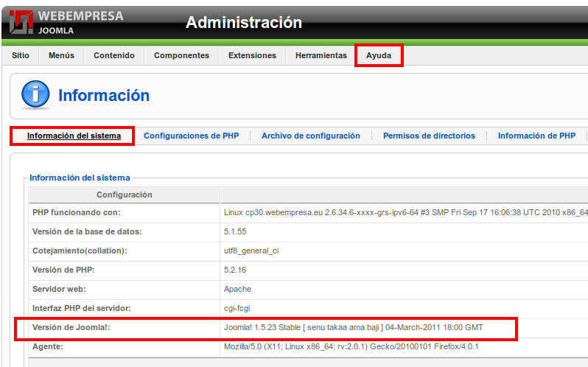Click 'Interfaz PHP del servidor:' label
588x367 pixels.
coord(81,308)
